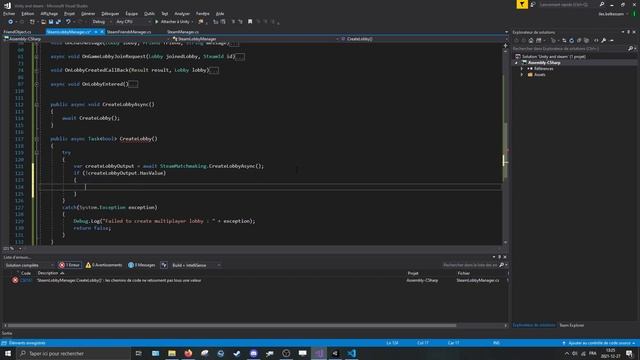This screenshot has height=360, width=640.
Task: Open Discord from the taskbar
Action: [253, 353]
